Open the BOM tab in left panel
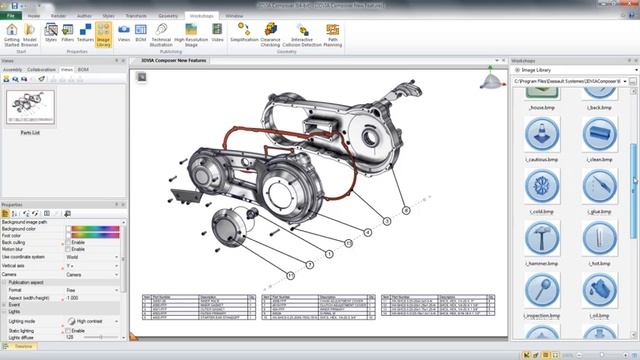The image size is (640, 360). click(x=83, y=70)
